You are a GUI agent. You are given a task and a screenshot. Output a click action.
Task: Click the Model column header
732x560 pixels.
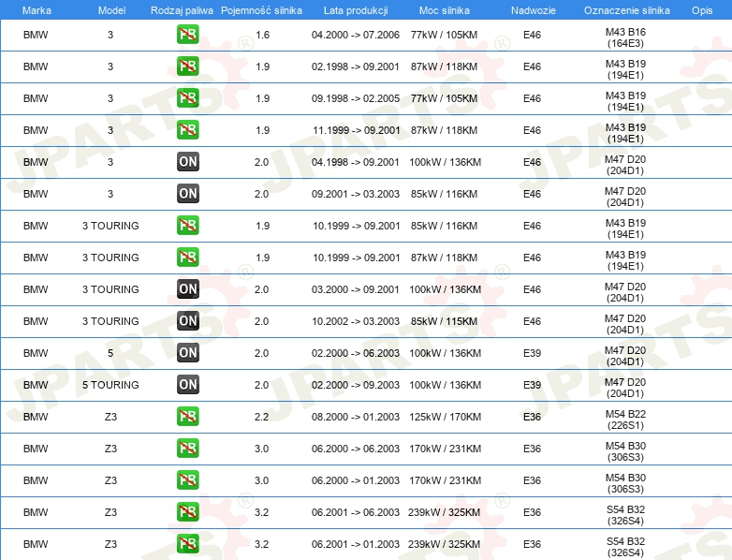pos(111,10)
